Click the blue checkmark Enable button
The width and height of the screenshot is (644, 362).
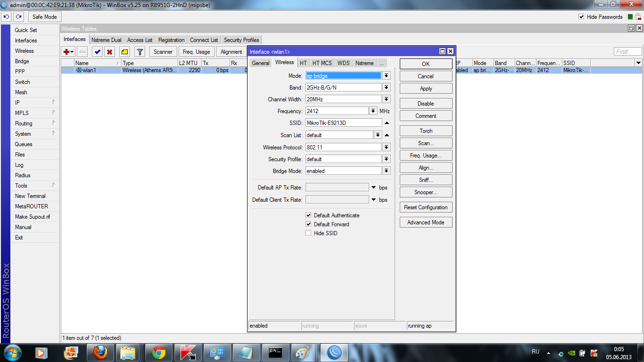click(97, 52)
